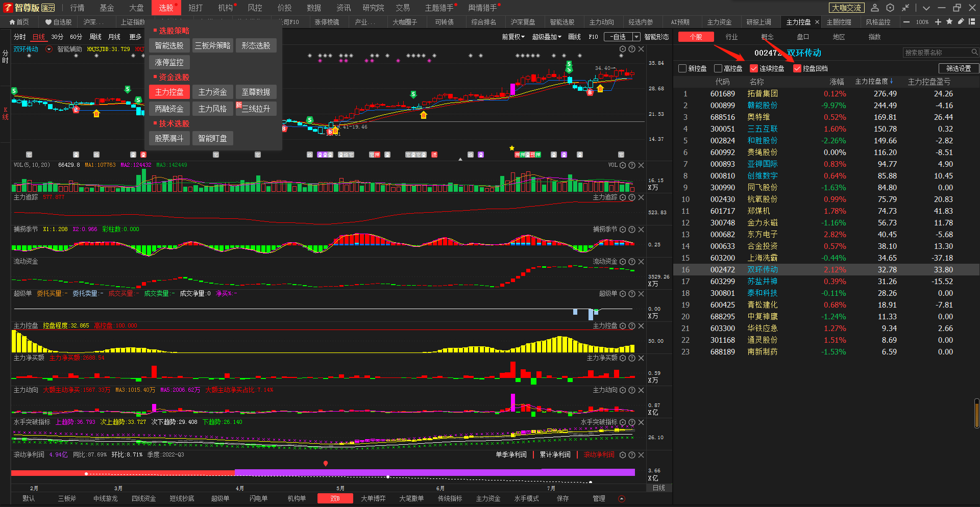Select stock row 000810 创维数字
The height and width of the screenshot is (507, 980).
point(826,176)
